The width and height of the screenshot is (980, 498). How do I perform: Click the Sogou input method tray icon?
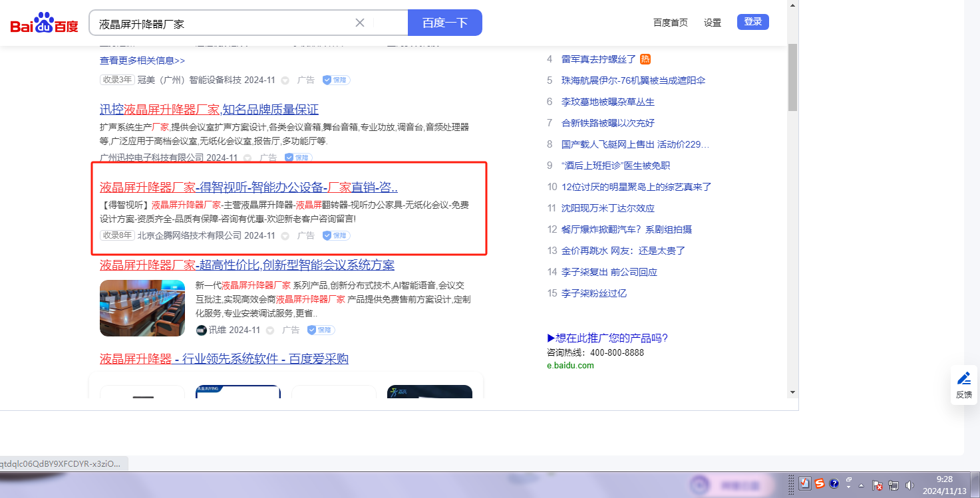coord(820,484)
